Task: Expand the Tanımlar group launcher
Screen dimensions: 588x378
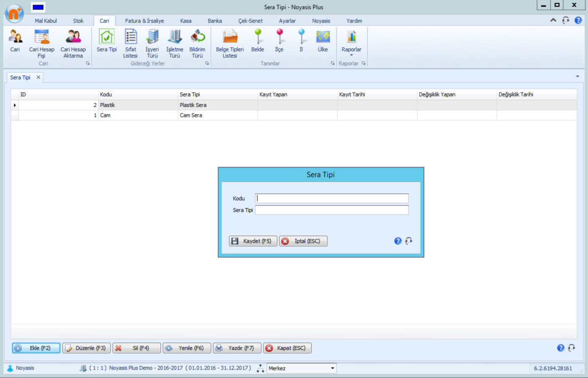Action: coord(333,63)
